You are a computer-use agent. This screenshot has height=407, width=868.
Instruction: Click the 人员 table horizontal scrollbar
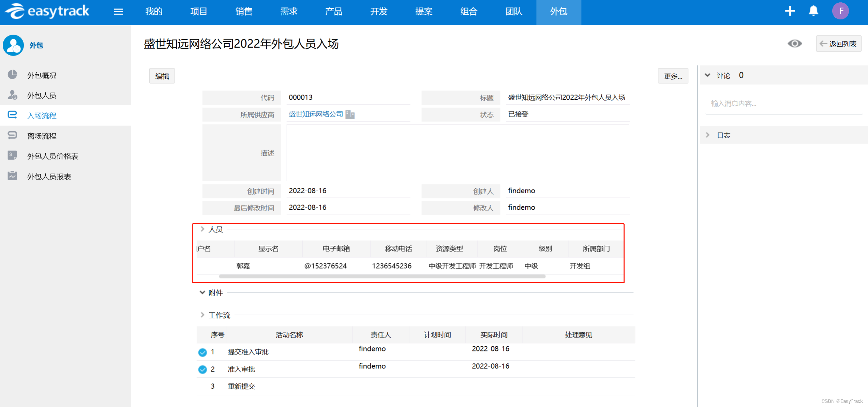382,276
